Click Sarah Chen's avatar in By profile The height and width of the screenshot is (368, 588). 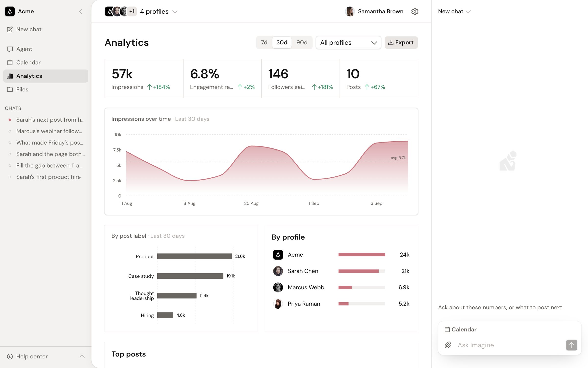coord(278,271)
